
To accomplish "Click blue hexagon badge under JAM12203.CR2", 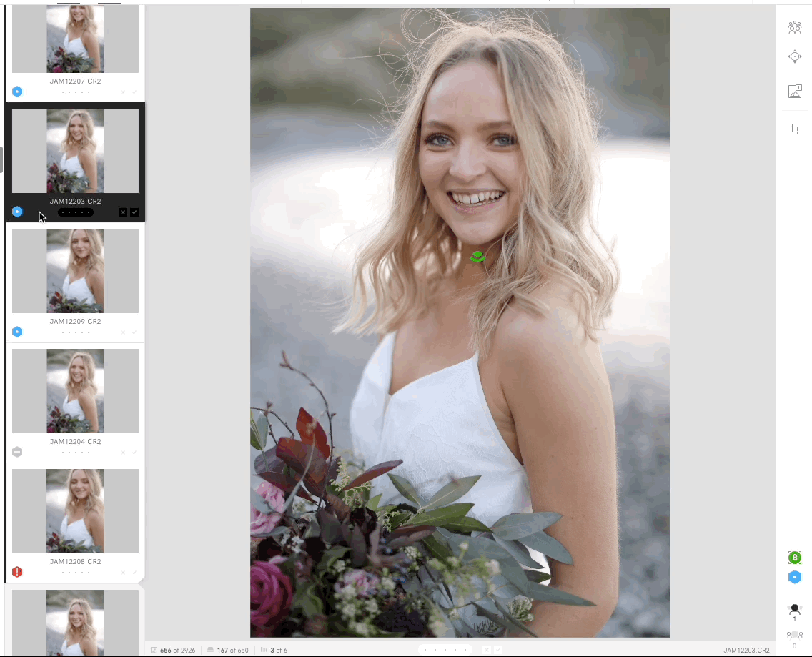I will click(x=17, y=212).
